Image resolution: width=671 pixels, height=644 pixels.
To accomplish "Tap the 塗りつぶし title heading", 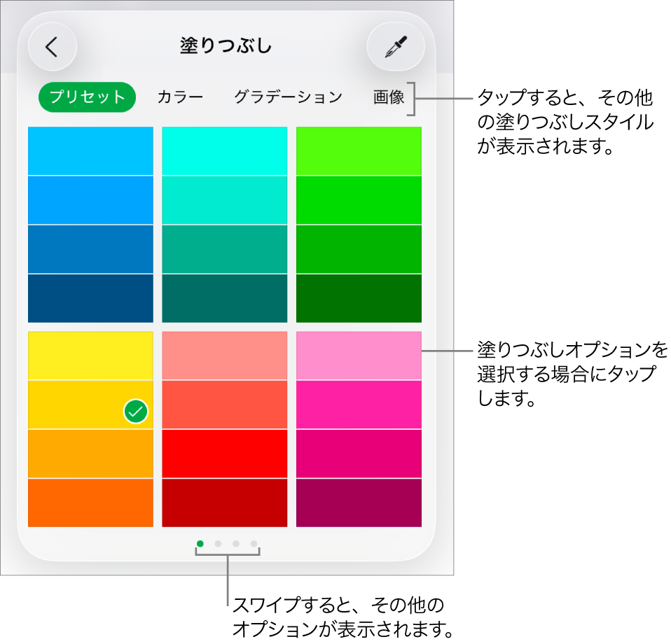I will click(x=224, y=45).
